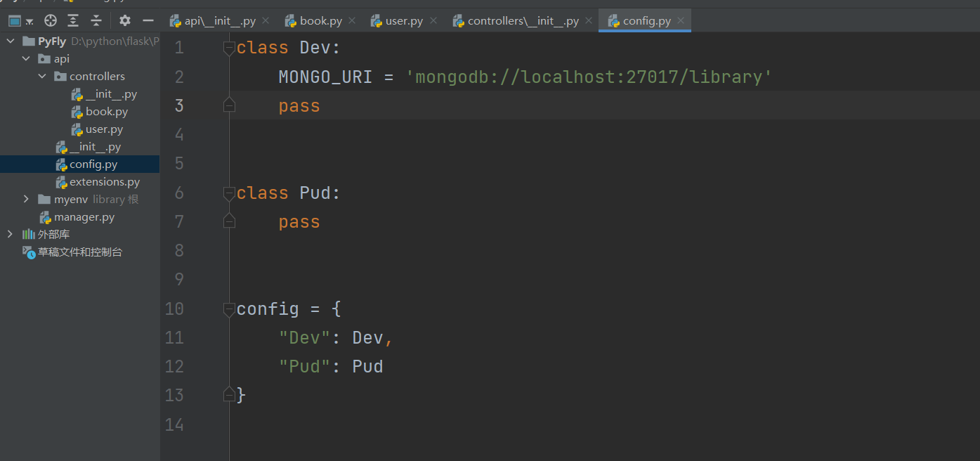Click the book.py Python file icon in tree
The image size is (980, 461).
pyautogui.click(x=77, y=112)
